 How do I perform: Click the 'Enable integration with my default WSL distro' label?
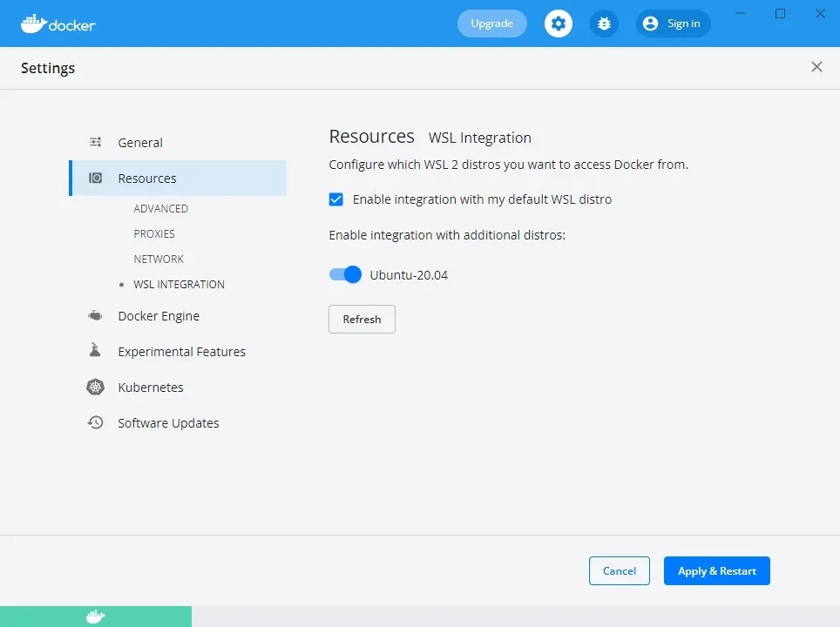[x=482, y=199]
